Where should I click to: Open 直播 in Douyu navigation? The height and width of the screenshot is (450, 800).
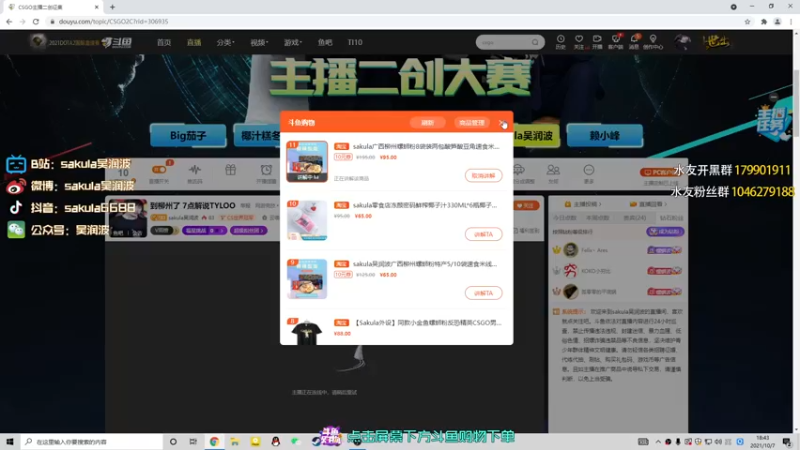tap(194, 42)
